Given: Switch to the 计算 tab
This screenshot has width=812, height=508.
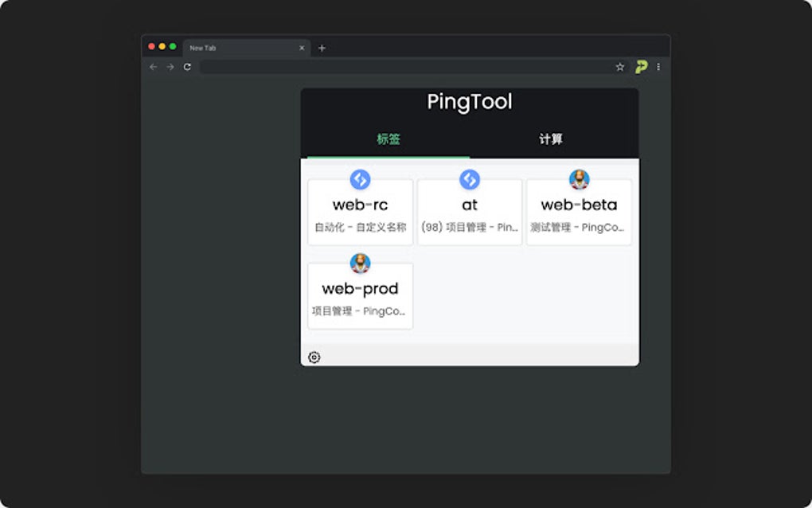Looking at the screenshot, I should [550, 139].
